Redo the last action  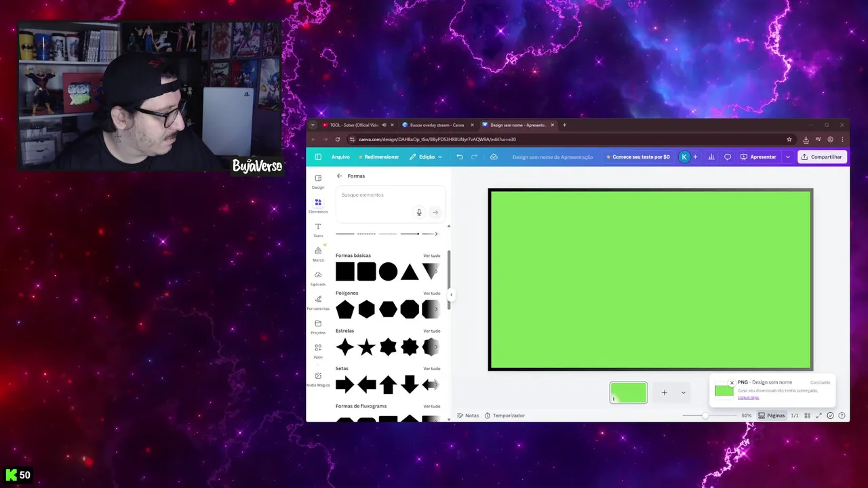point(474,157)
